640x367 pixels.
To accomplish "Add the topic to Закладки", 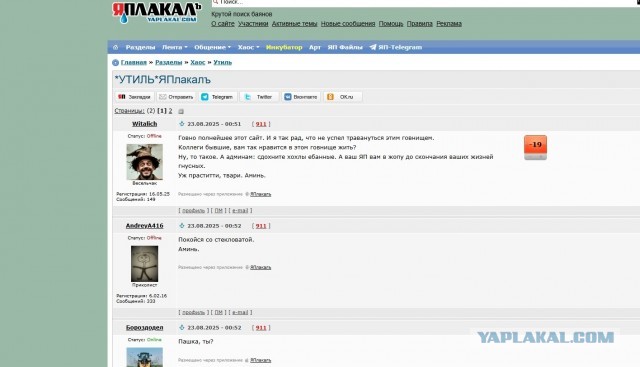I will click(134, 97).
